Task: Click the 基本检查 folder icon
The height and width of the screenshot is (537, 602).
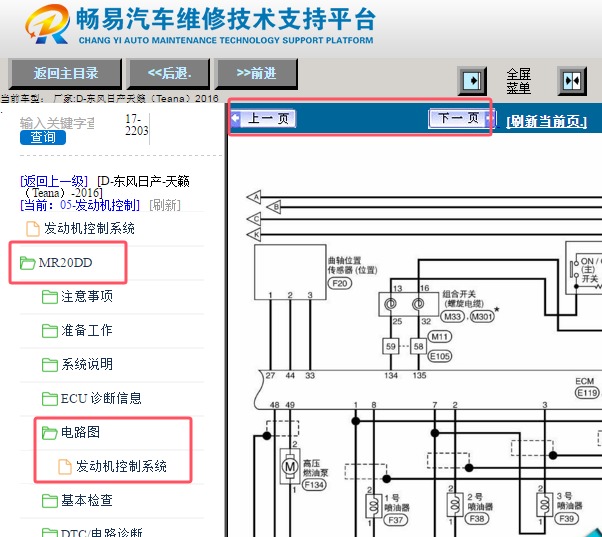Action: (x=50, y=501)
